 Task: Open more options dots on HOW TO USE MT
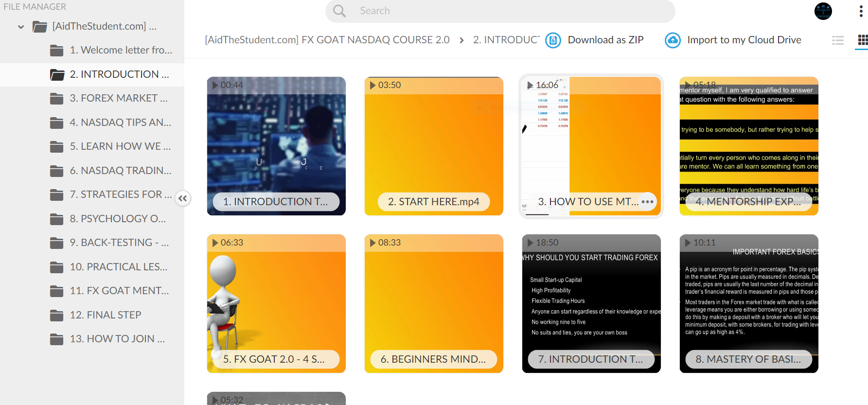[647, 201]
